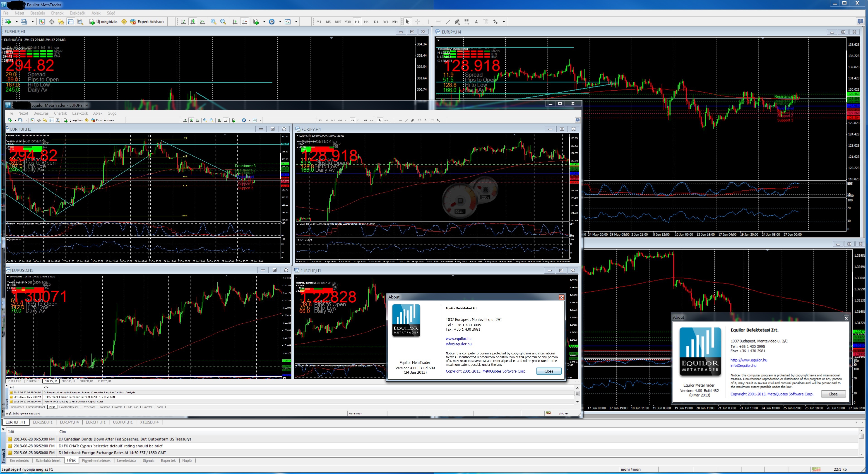Expand the Templates dropdown arrow in main toolbar
The width and height of the screenshot is (868, 474).
point(296,22)
